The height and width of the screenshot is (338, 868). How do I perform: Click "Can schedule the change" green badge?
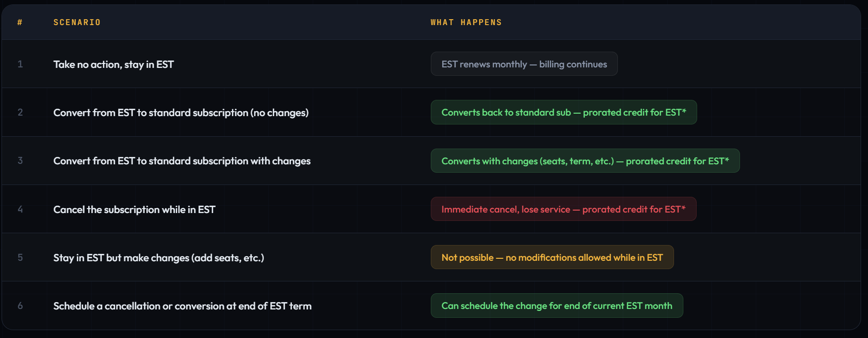point(556,306)
